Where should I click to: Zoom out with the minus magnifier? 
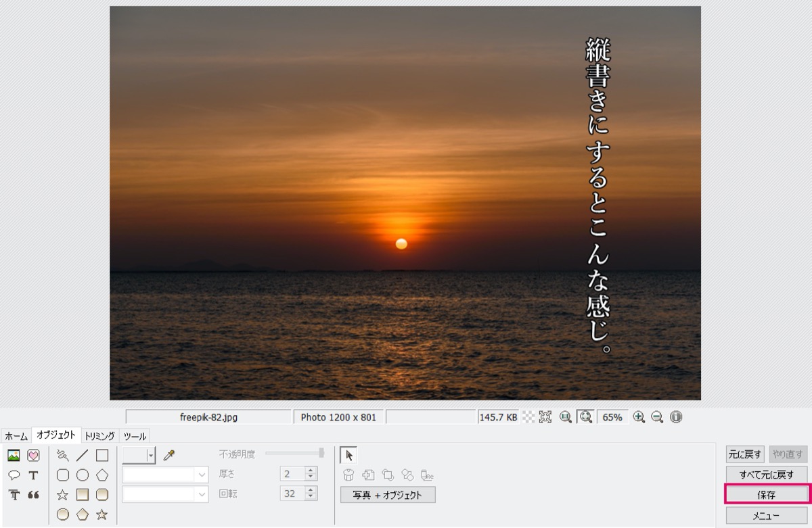coord(657,417)
